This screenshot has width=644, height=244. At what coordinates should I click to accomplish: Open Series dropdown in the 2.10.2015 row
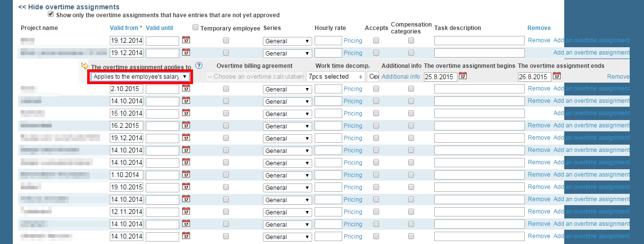pyautogui.click(x=287, y=90)
